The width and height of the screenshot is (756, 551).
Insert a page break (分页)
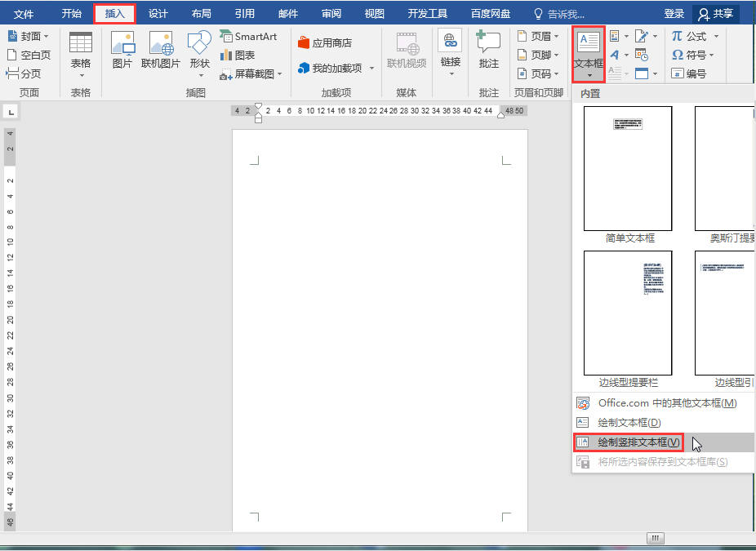(24, 73)
